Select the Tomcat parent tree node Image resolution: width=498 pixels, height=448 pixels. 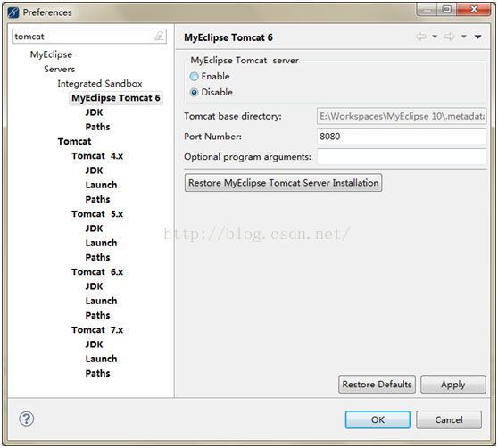click(74, 141)
